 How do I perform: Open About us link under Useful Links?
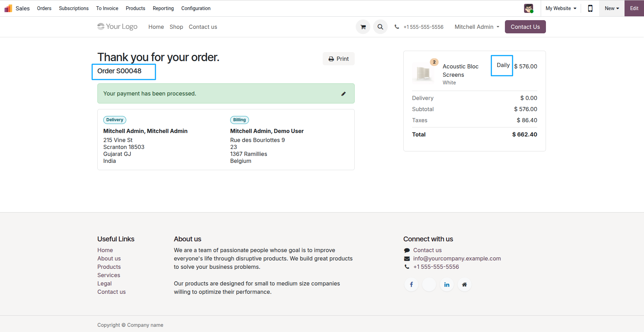pyautogui.click(x=109, y=258)
